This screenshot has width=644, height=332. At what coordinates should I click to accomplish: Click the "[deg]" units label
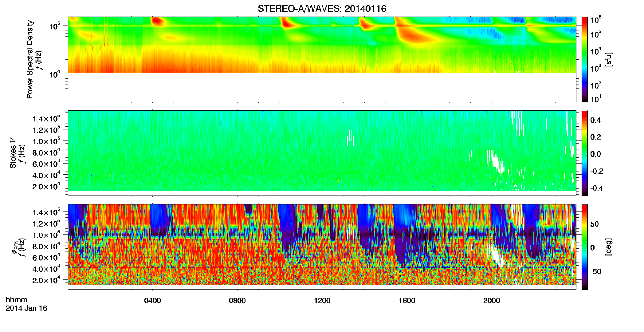pyautogui.click(x=609, y=247)
